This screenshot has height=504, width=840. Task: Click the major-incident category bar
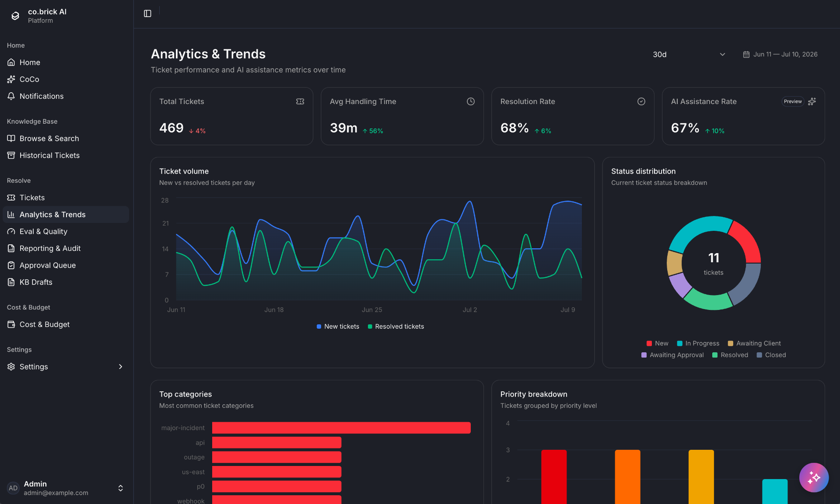tap(341, 428)
